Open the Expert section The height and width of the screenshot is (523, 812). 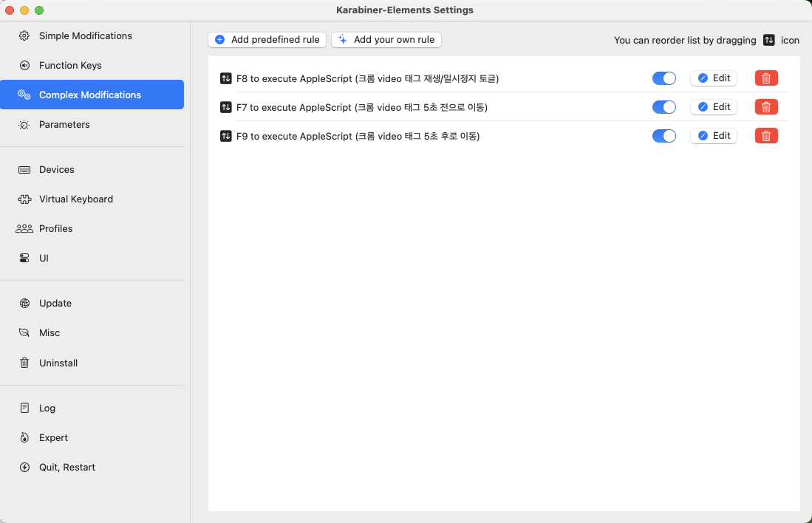[x=92, y=437]
